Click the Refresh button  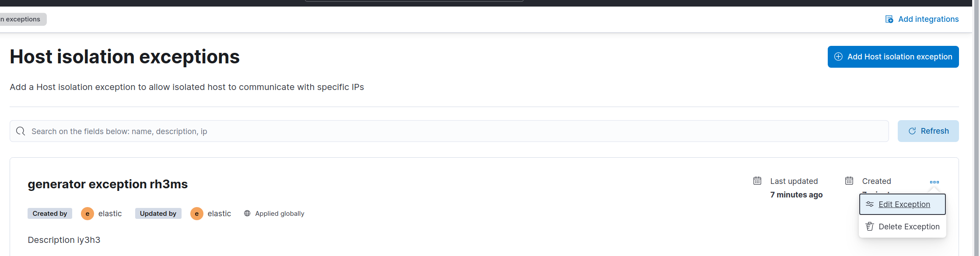tap(928, 131)
